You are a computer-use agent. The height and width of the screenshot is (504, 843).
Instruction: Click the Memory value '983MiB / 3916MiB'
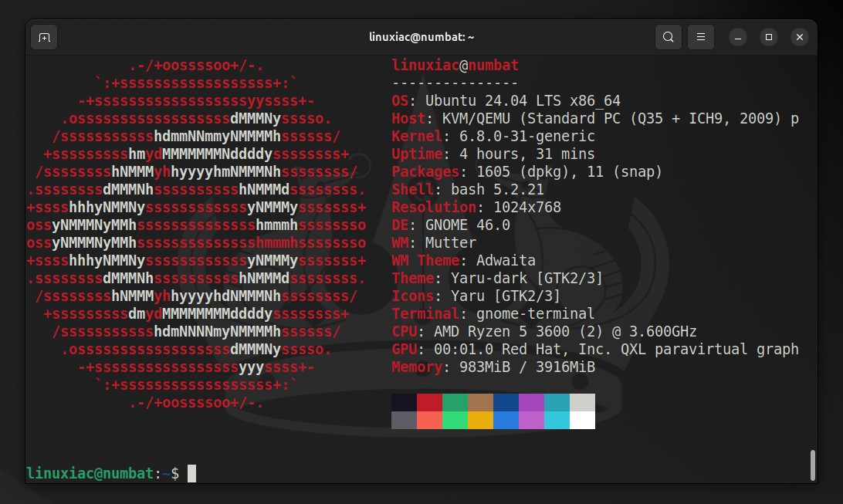tap(526, 367)
